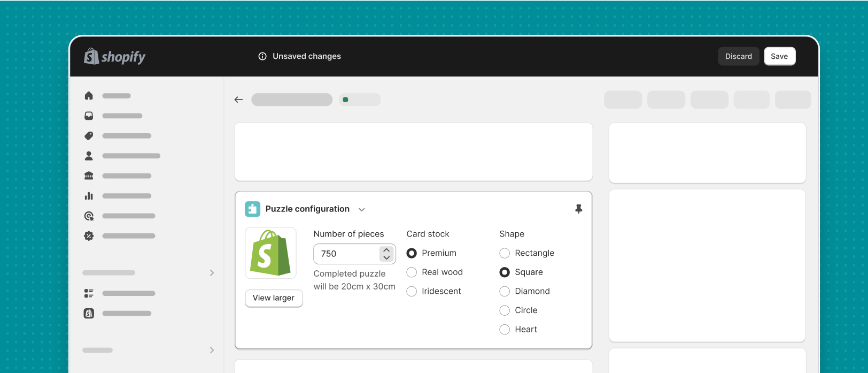Select Premium card stock

click(x=412, y=253)
